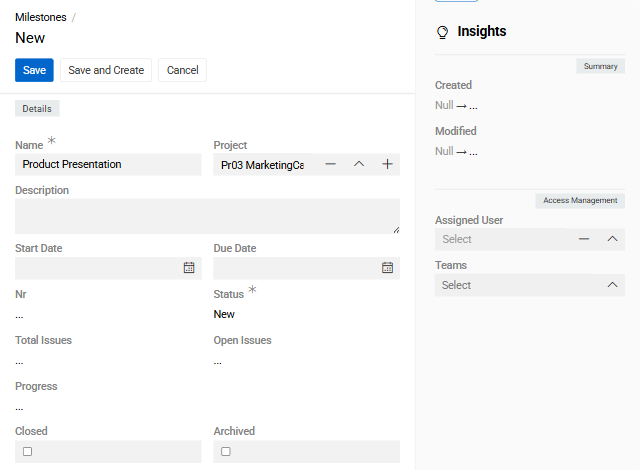Select the Details tab
Screen dimensions: 640x470
37,108
